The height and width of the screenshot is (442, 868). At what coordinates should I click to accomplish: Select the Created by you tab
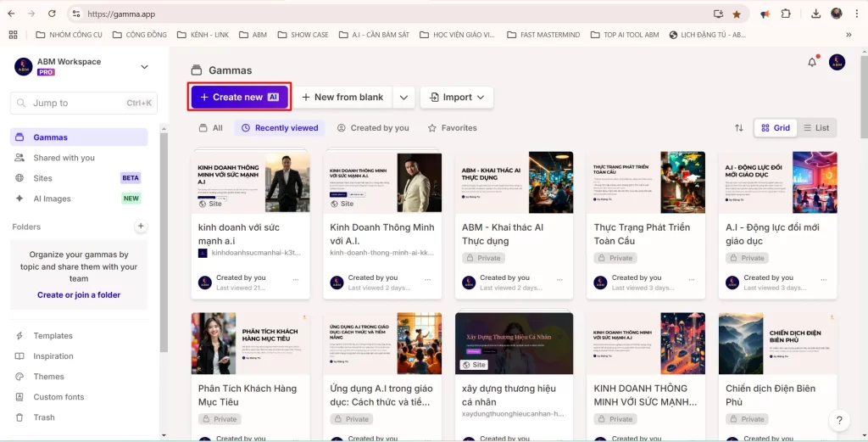(373, 128)
